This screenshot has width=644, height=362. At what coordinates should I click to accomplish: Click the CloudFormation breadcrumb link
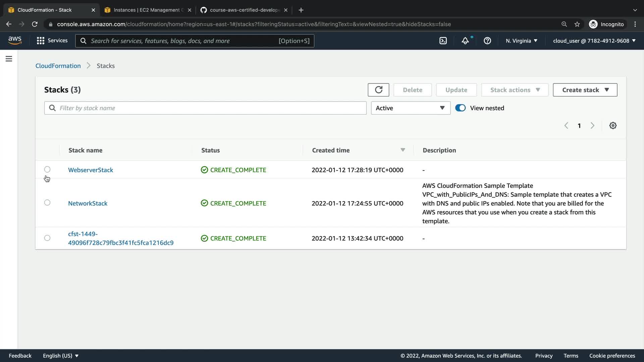pyautogui.click(x=58, y=66)
